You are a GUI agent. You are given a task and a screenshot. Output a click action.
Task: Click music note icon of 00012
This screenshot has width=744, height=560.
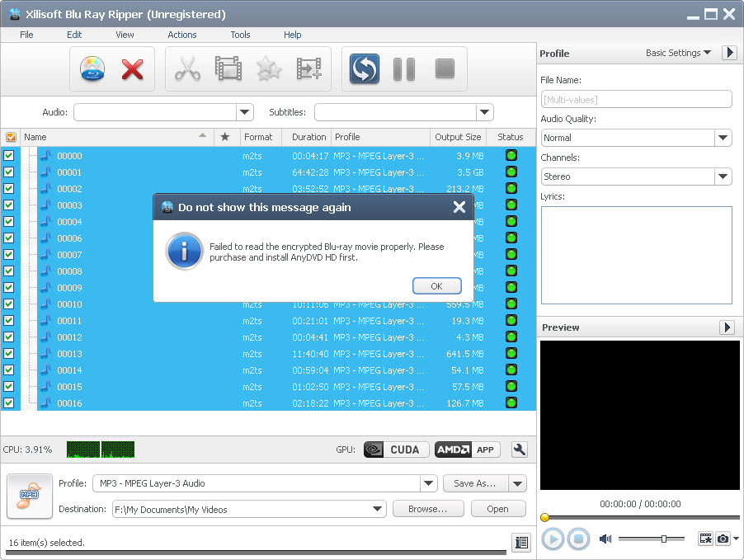click(x=45, y=337)
